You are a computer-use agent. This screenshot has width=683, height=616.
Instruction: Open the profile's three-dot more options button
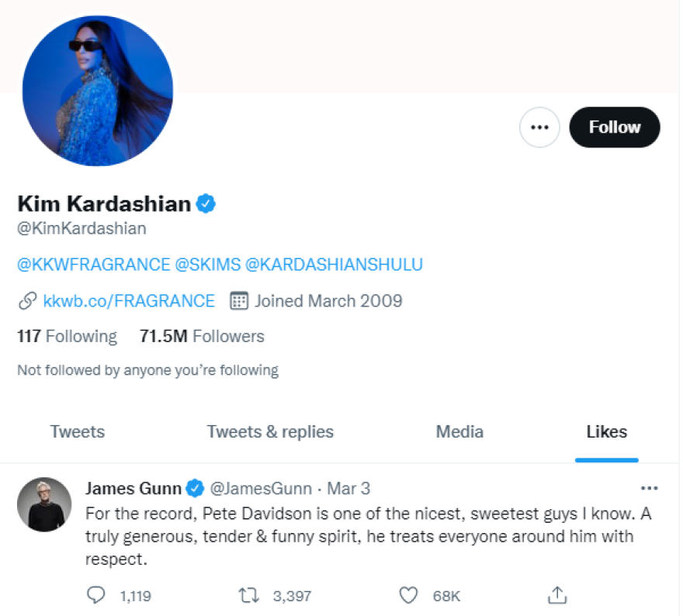tap(539, 127)
